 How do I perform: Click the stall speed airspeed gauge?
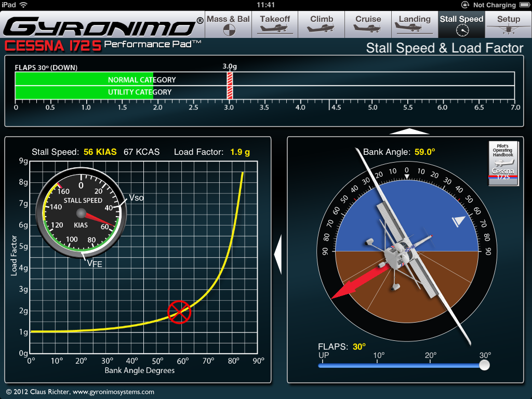pyautogui.click(x=81, y=213)
